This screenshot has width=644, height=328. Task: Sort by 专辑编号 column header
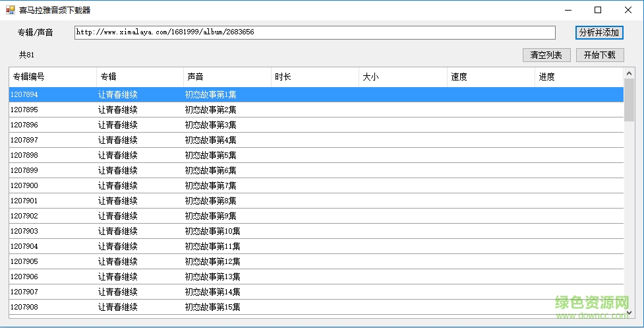pos(53,77)
